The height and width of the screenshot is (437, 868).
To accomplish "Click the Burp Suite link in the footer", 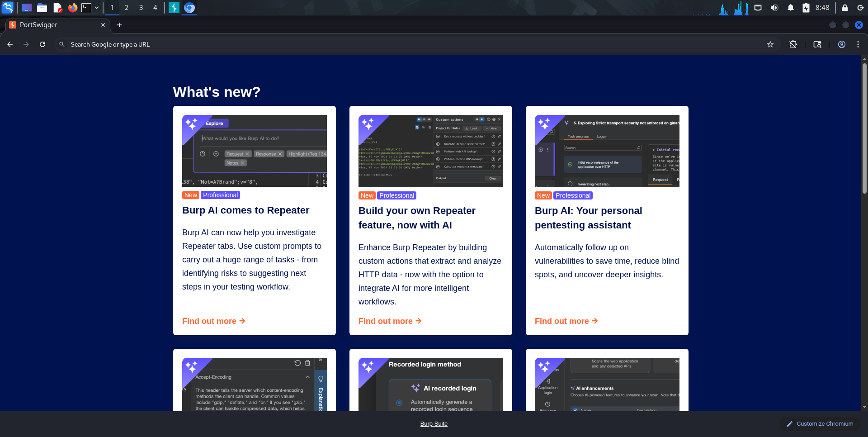I will pyautogui.click(x=434, y=424).
